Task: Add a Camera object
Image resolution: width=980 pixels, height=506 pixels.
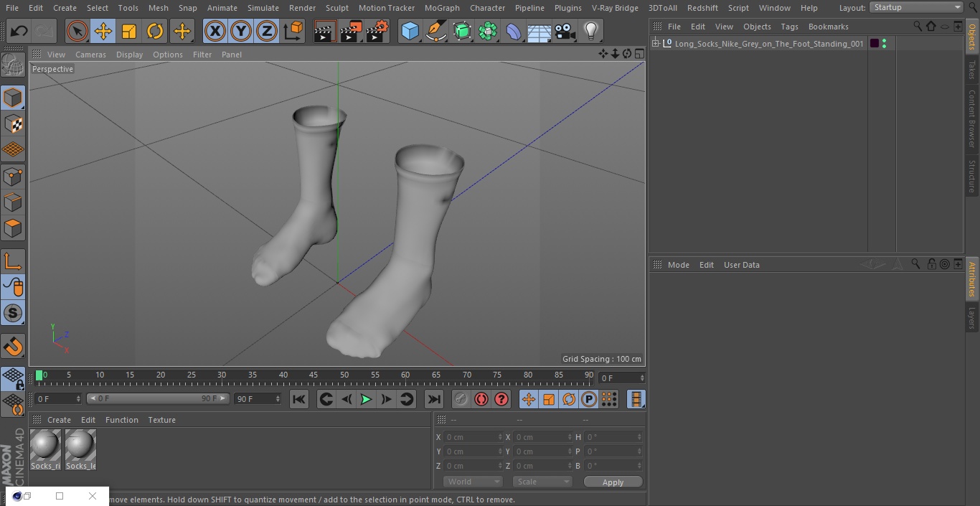Action: click(x=565, y=31)
